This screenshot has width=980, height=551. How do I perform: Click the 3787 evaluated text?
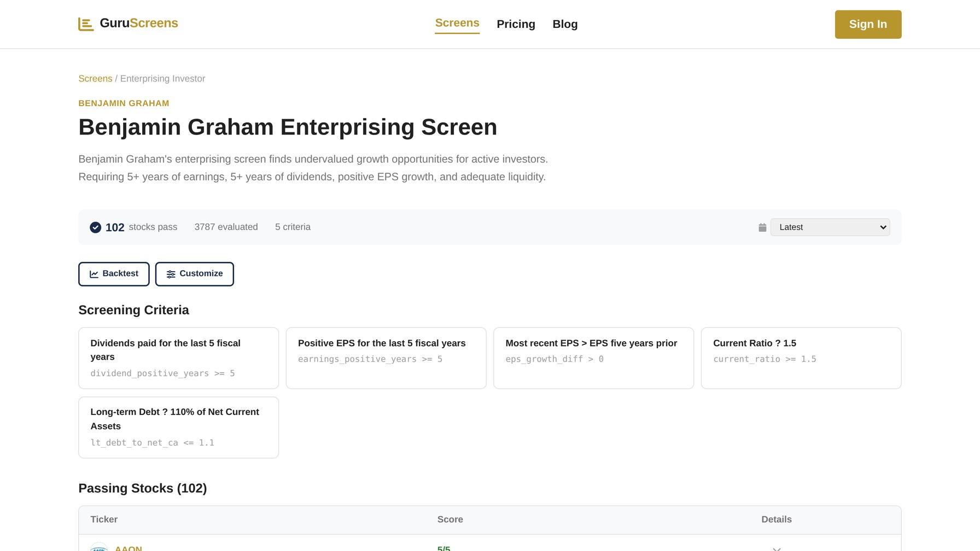[226, 227]
